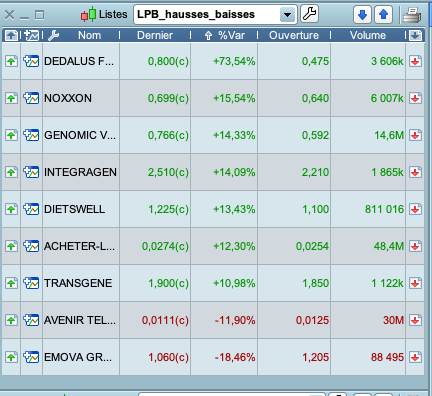Open chart icon for INTEGRAGEN row
Image resolution: width=432 pixels, height=396 pixels.
click(31, 172)
